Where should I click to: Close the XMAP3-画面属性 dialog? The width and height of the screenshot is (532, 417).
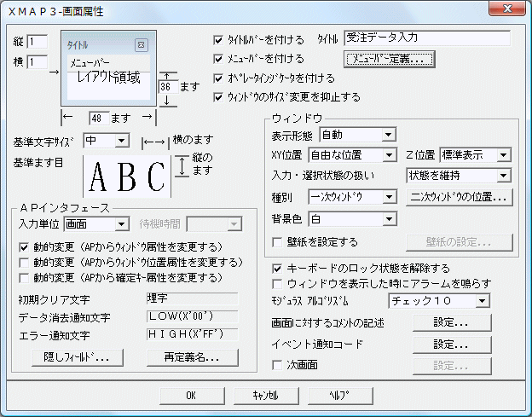point(507,9)
